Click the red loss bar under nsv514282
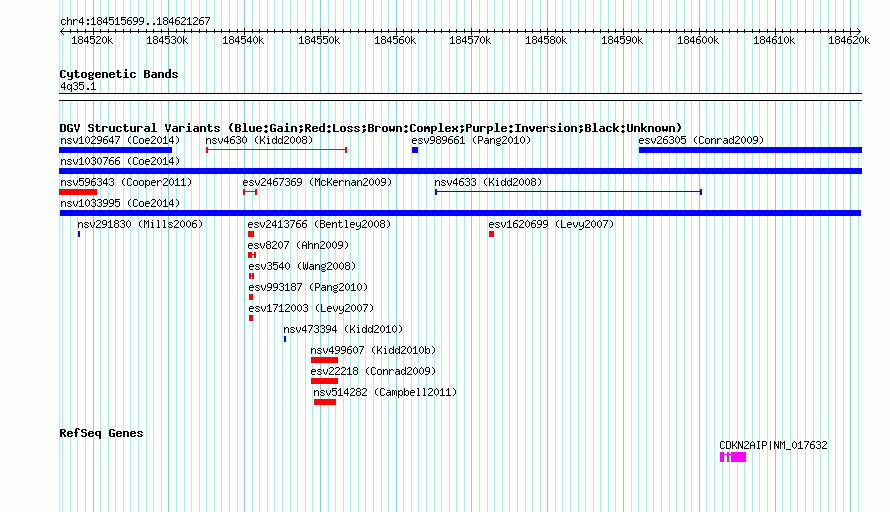This screenshot has height=512, width=890. [325, 402]
